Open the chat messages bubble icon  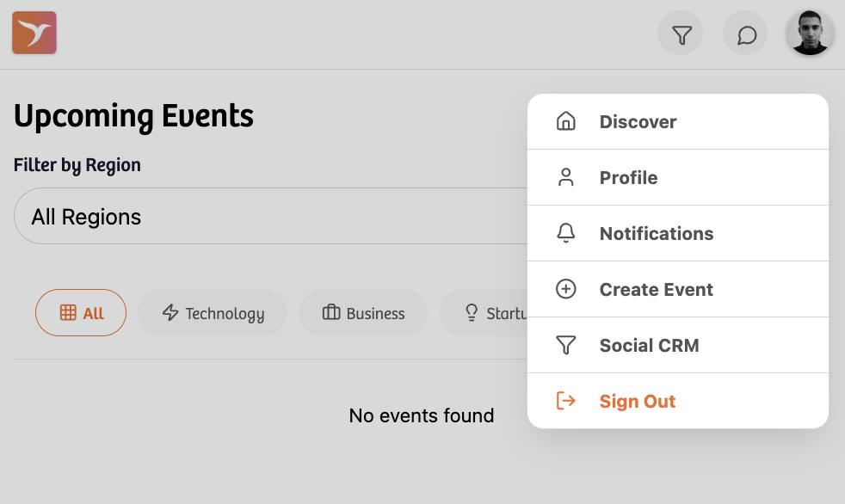tap(746, 35)
